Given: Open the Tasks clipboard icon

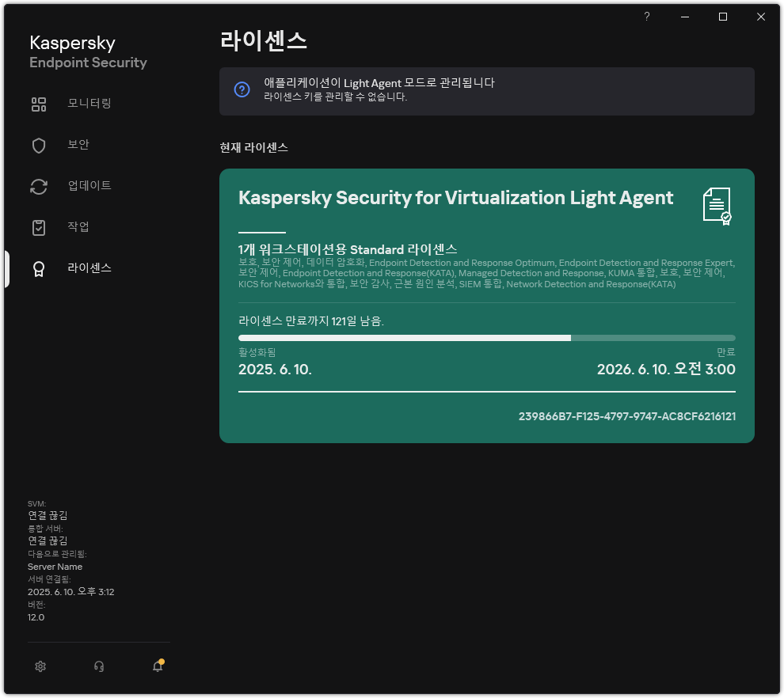Looking at the screenshot, I should click(x=39, y=227).
